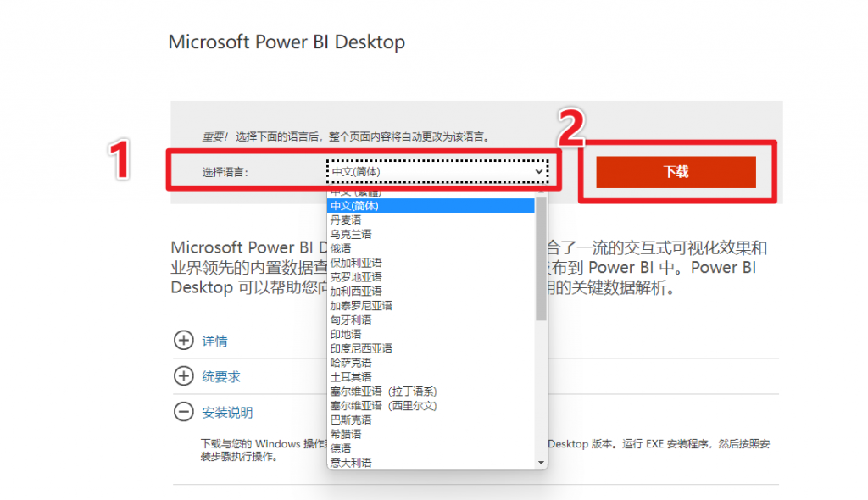Pick 乌克兰语 in the dropdown list
This screenshot has height=500, width=868.
[x=351, y=234]
